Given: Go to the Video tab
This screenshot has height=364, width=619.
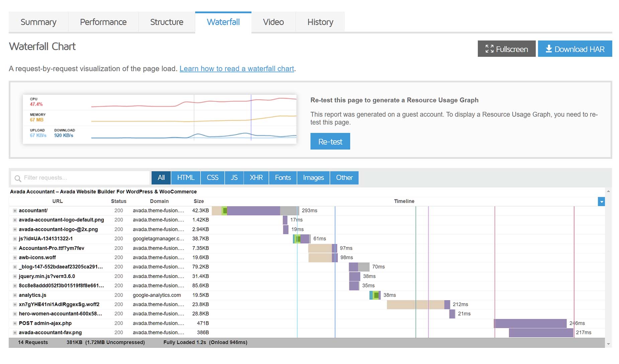Looking at the screenshot, I should point(273,22).
